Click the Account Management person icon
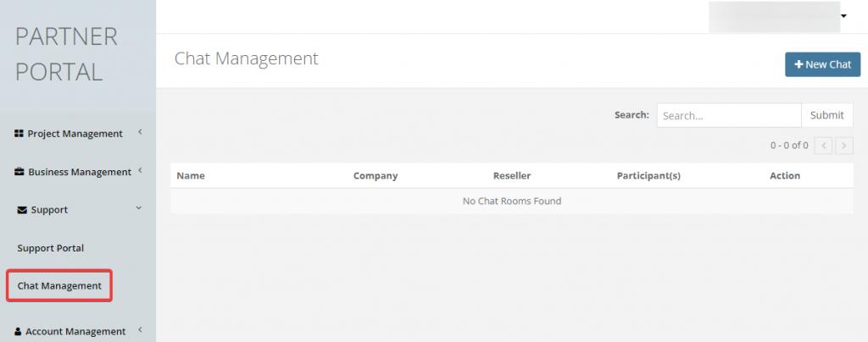Image resolution: width=868 pixels, height=342 pixels. tap(18, 332)
